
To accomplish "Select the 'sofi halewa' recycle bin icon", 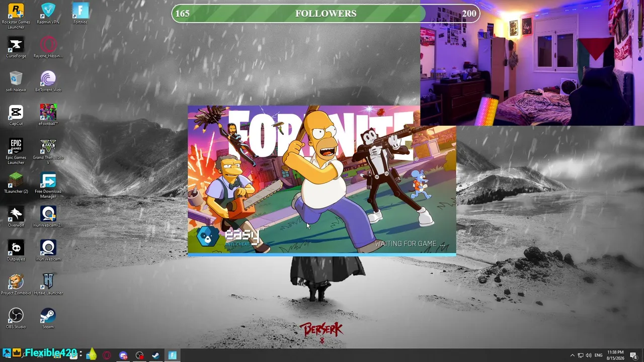I will tap(16, 81).
